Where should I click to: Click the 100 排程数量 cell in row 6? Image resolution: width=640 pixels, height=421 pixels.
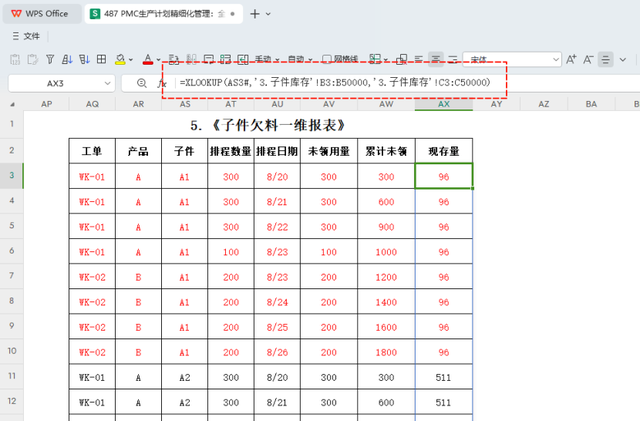231,252
